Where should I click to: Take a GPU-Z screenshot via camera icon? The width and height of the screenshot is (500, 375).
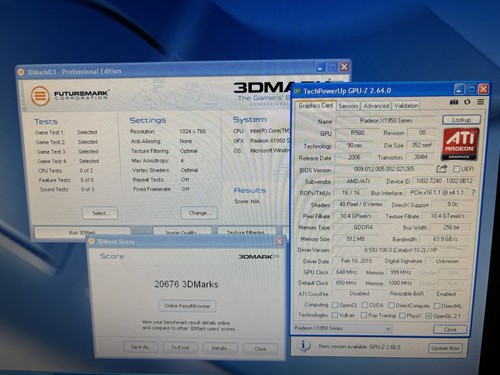point(454,102)
